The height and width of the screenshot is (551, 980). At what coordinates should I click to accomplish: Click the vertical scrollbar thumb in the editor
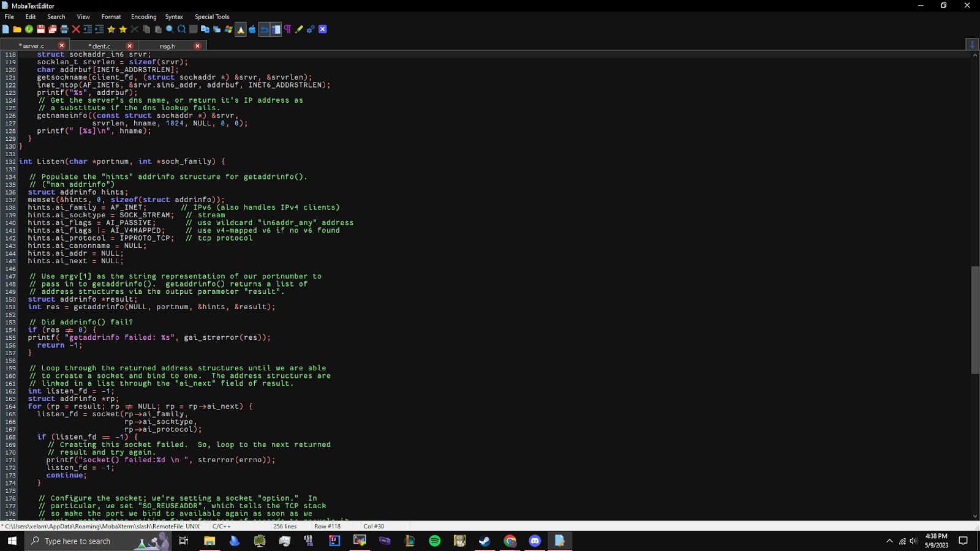974,320
